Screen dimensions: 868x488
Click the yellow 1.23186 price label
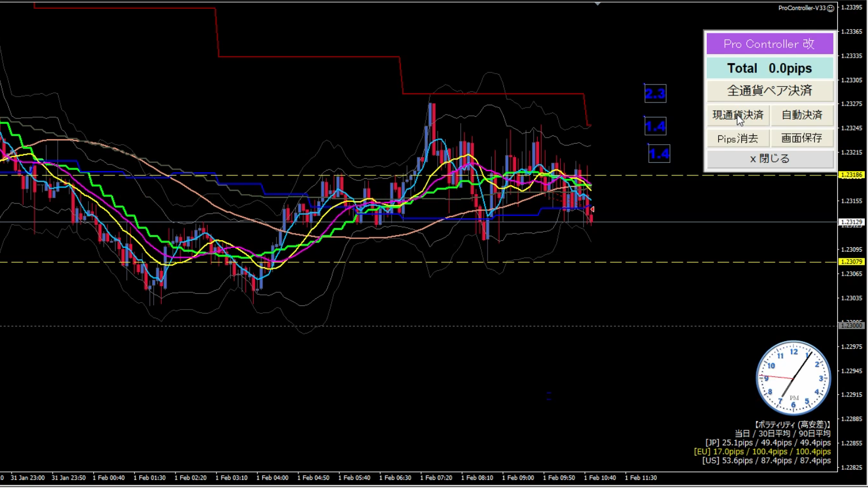pos(852,175)
